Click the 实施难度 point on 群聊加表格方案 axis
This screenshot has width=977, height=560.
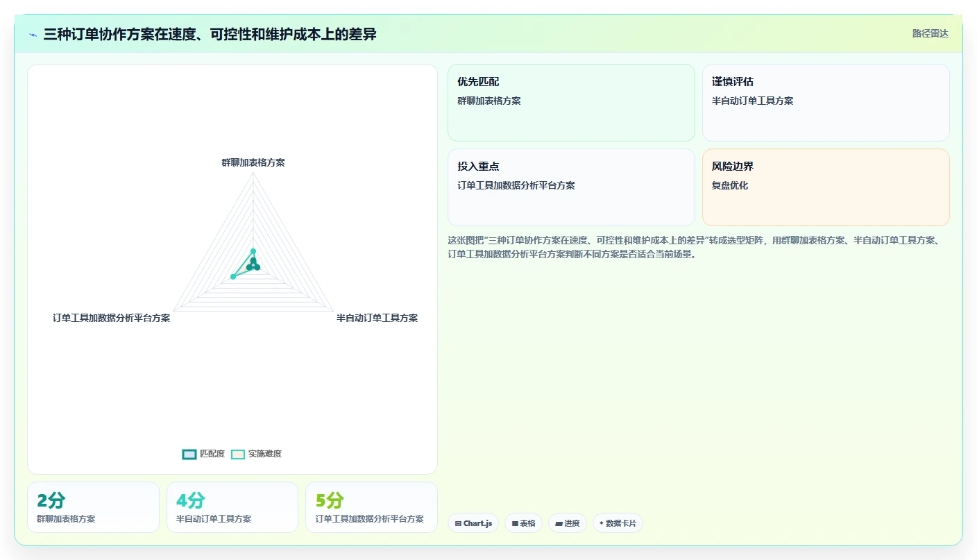tap(253, 251)
